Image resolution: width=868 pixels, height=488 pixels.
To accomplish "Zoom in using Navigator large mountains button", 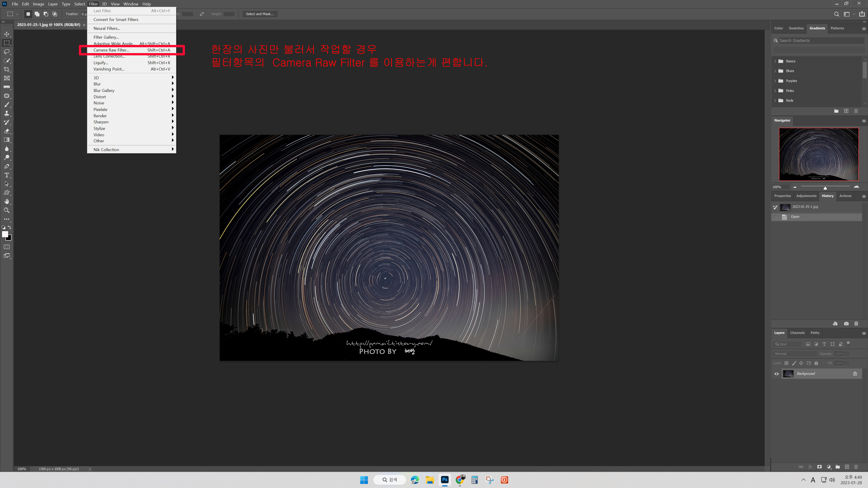I will coord(856,187).
